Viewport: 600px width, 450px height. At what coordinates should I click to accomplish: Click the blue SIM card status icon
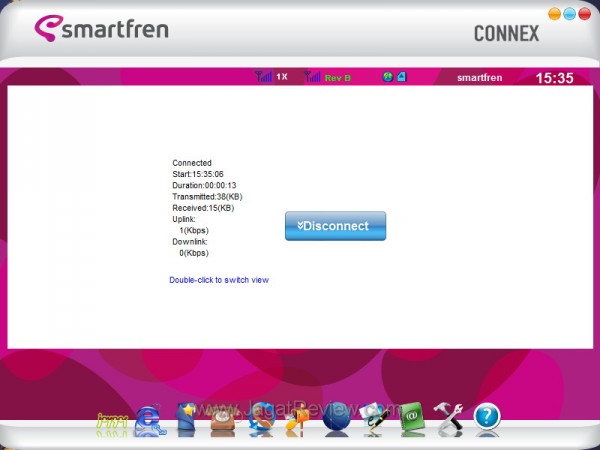coord(401,77)
